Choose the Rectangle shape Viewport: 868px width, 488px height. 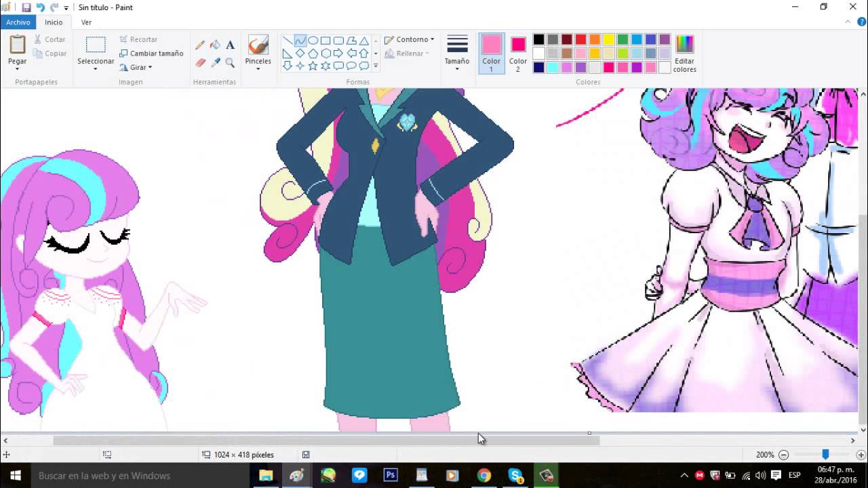click(x=325, y=41)
